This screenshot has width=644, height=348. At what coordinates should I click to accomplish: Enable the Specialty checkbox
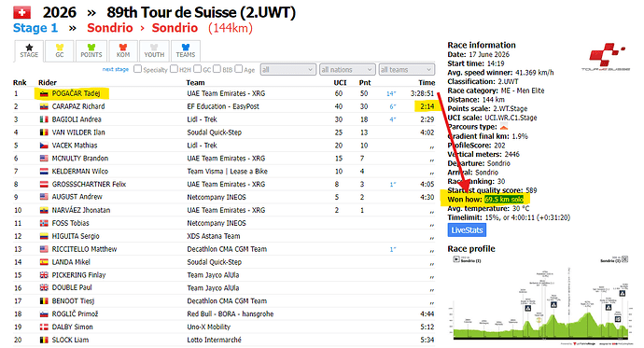137,69
